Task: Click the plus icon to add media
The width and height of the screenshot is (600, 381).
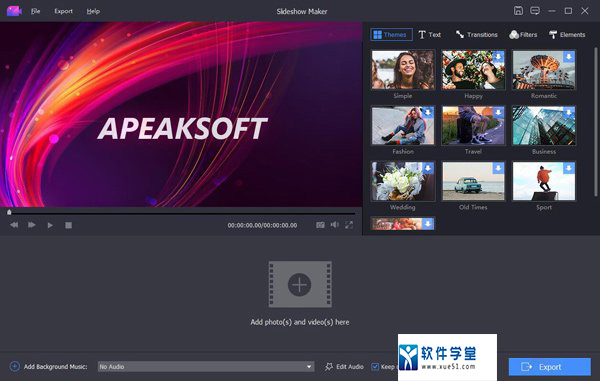Action: point(300,285)
